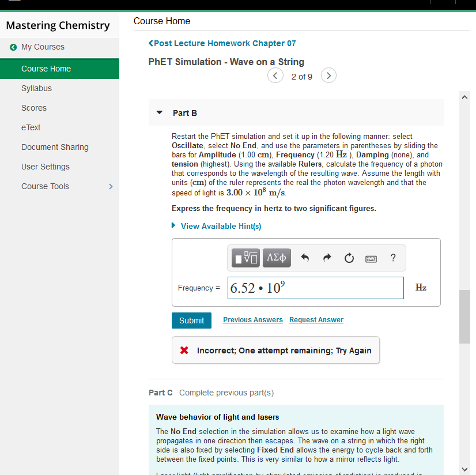Go to the previous question with the left arrow
Screen dimensions: 476x475
[x=275, y=76]
